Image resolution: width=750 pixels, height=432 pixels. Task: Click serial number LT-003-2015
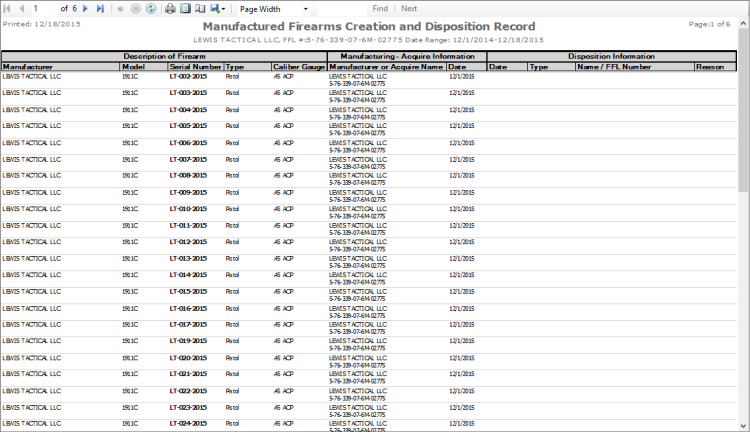click(188, 93)
